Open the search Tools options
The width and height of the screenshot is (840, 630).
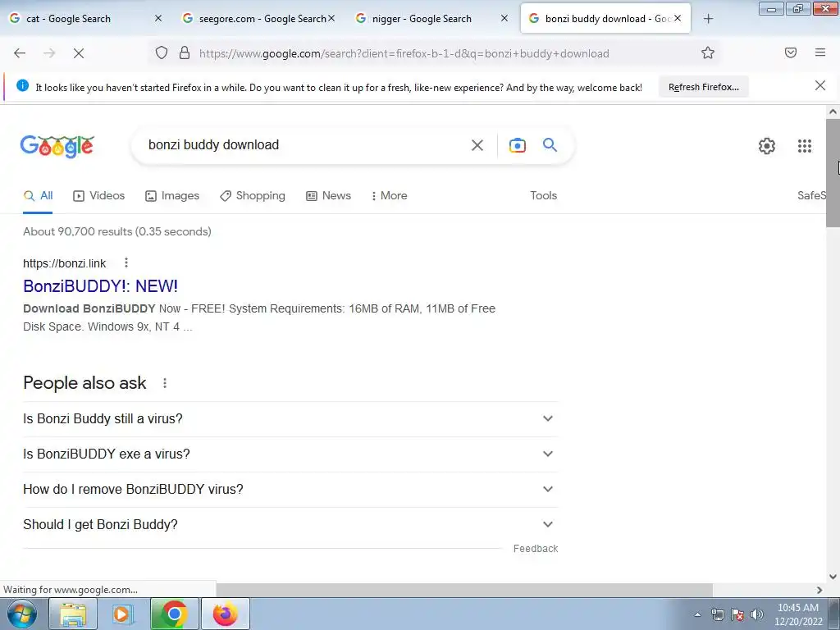(x=543, y=195)
